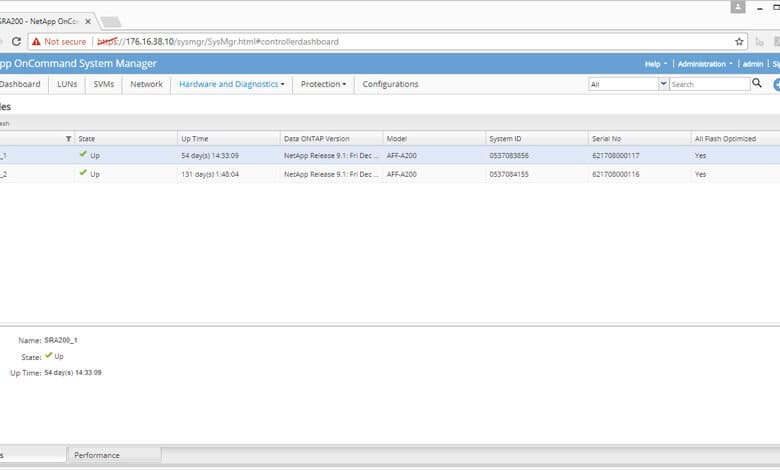Click the admin user link
The height and width of the screenshot is (470, 780).
[753, 64]
